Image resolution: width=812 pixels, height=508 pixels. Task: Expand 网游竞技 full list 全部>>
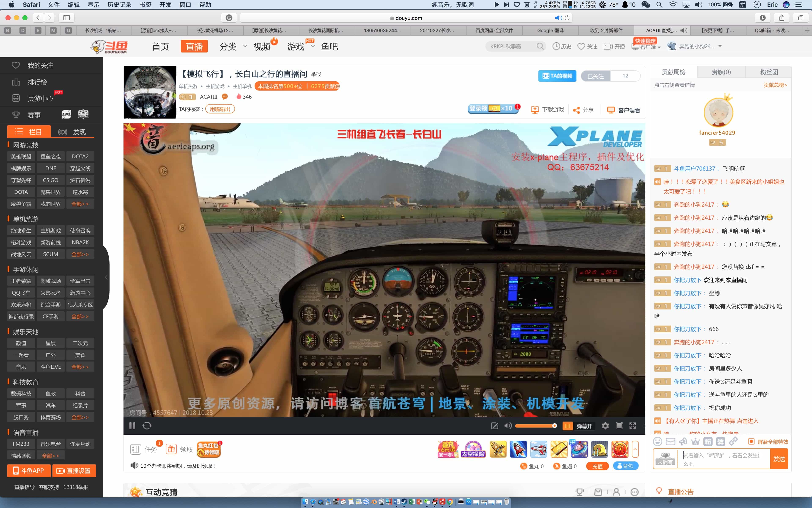click(80, 204)
